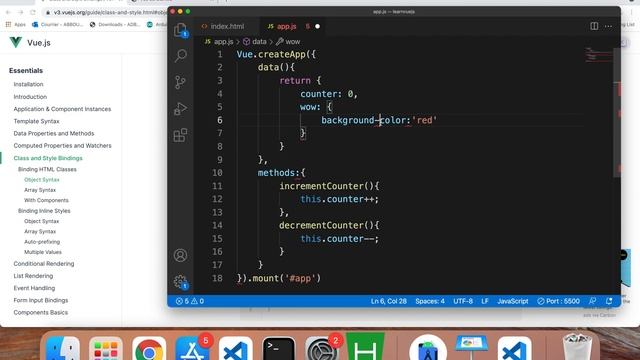The image size is (640, 360).
Task: Open Conditional Rendering docs page
Action: point(44,264)
